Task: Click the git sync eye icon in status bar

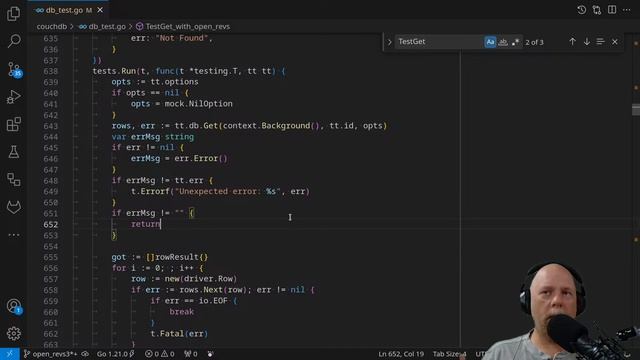Action: tap(85, 354)
